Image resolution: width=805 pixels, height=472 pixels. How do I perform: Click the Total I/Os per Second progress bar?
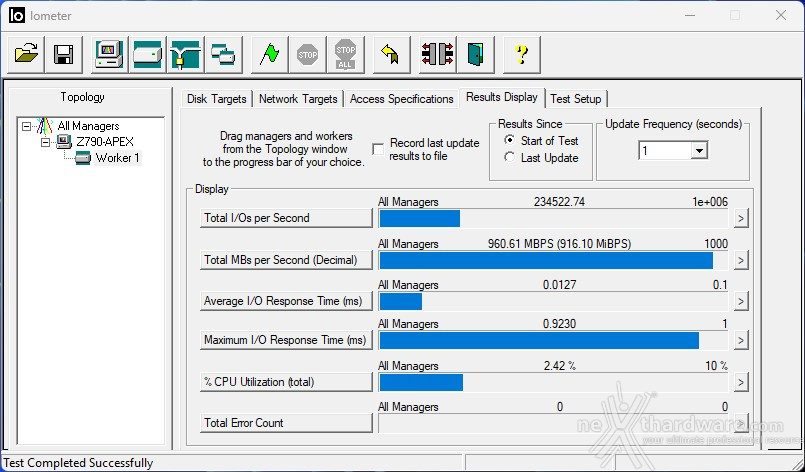[x=553, y=218]
